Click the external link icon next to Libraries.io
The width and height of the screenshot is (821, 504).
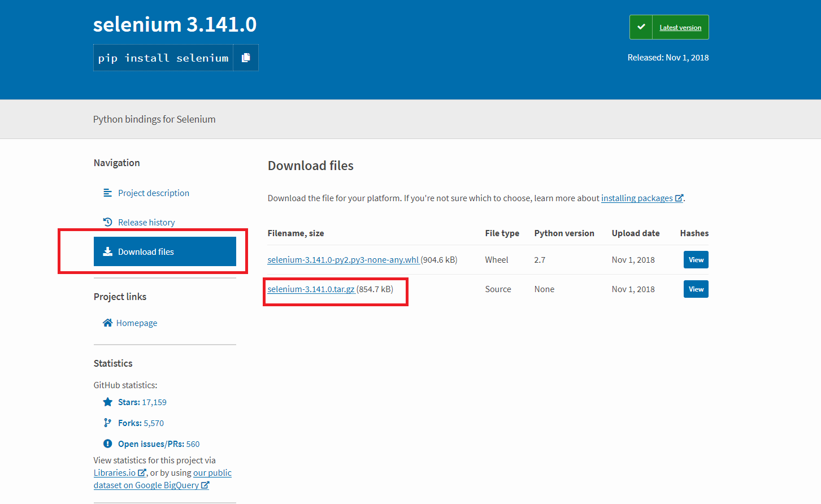click(142, 472)
